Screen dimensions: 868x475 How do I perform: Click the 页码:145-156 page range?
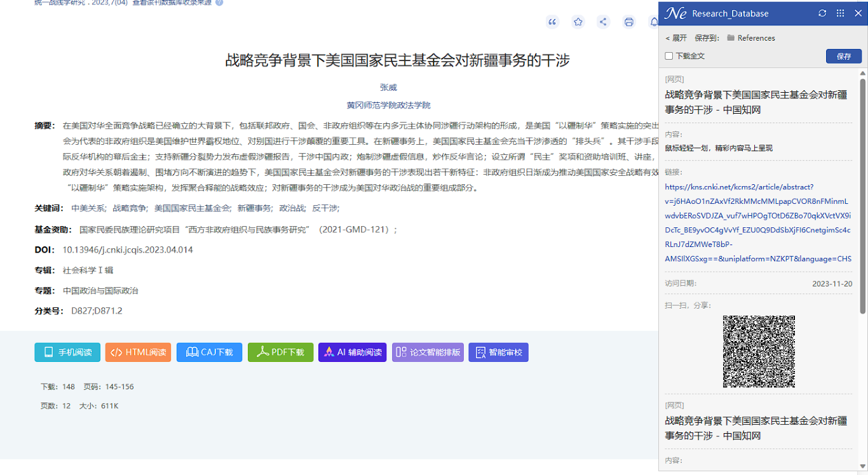pyautogui.click(x=109, y=387)
